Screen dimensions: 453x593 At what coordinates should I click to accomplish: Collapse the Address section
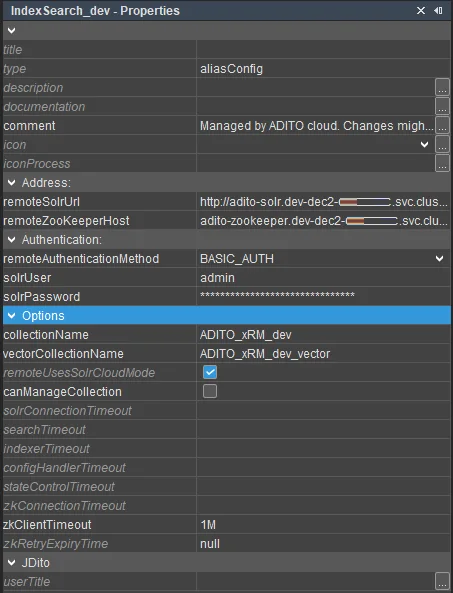pyautogui.click(x=12, y=183)
